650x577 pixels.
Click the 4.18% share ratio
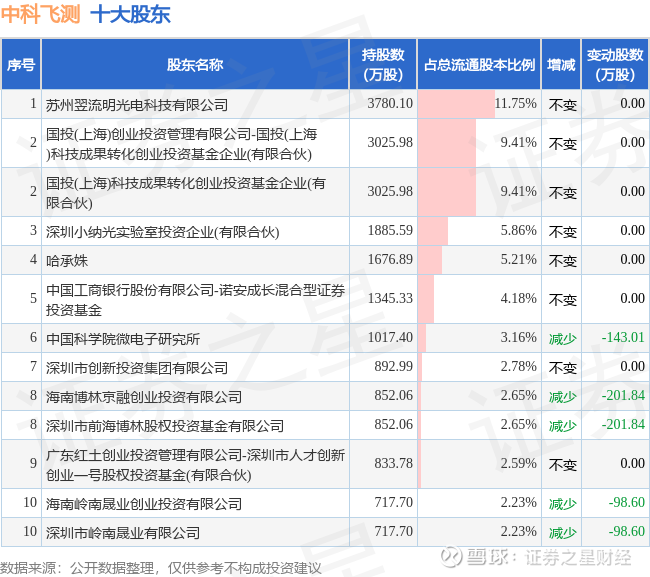tap(519, 298)
